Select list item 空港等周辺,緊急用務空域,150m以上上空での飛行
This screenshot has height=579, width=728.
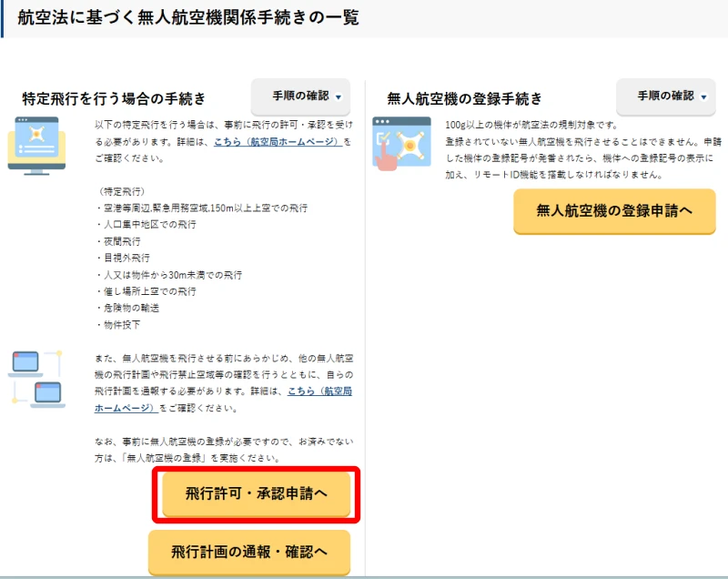tap(202, 208)
